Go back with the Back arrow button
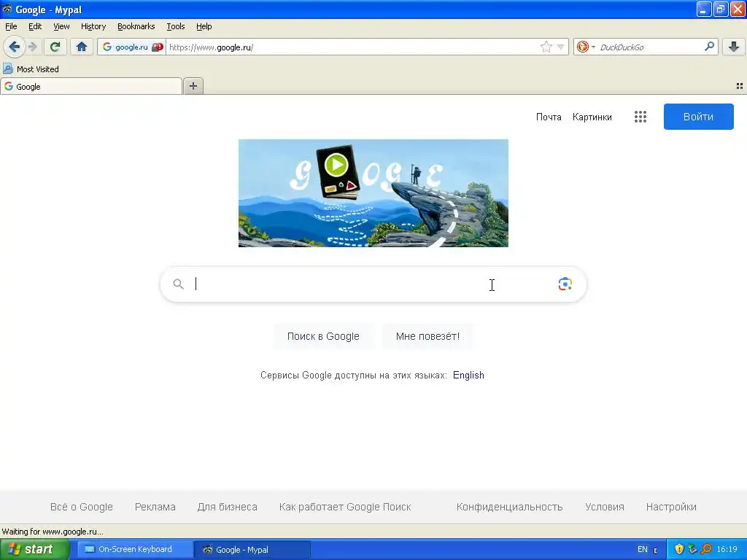The width and height of the screenshot is (747, 560). (x=15, y=47)
